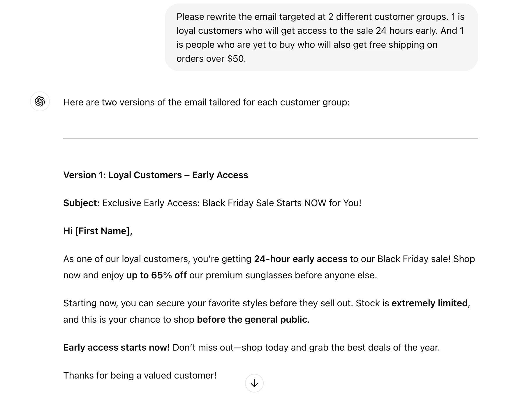Screen dimensions: 532x396
Task: Click the bold "before the general public" phrase
Action: tap(252, 319)
